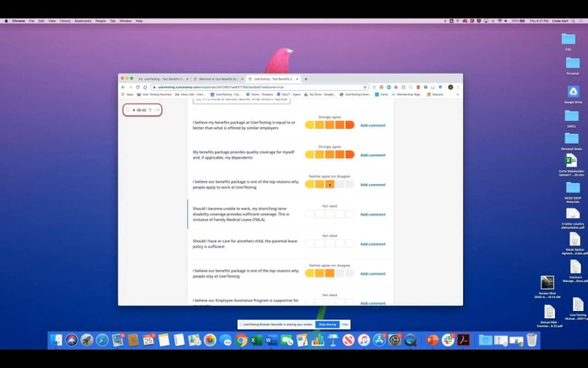Image resolution: width=588 pixels, height=368 pixels.
Task: Click the Chrome address bar
Action: pyautogui.click(x=259, y=87)
